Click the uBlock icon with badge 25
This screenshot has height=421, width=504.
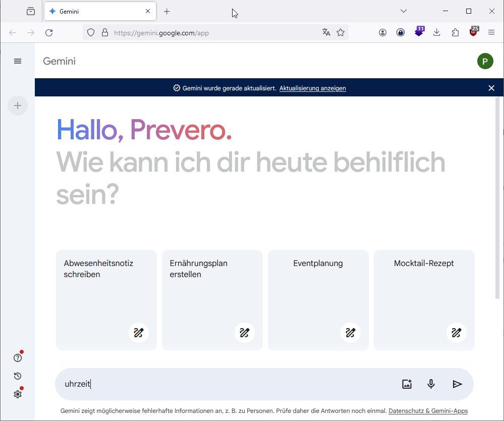tap(474, 31)
